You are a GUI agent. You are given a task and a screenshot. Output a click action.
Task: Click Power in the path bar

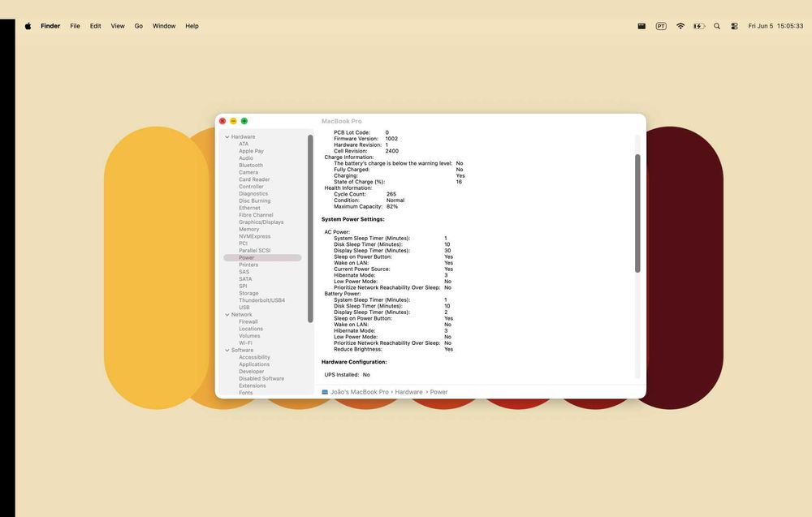(x=438, y=392)
